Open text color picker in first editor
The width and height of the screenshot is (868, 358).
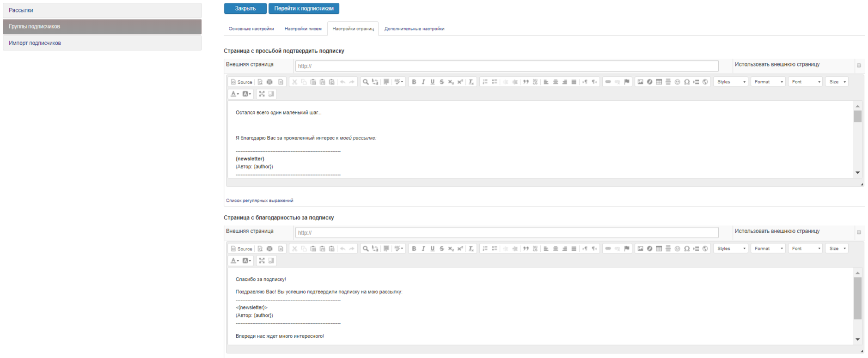235,94
